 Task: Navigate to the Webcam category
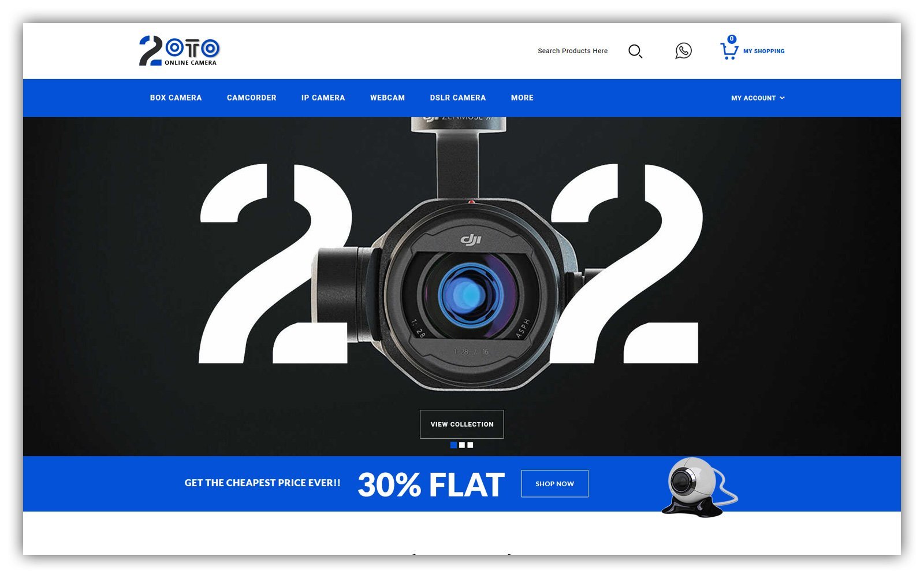click(x=387, y=98)
